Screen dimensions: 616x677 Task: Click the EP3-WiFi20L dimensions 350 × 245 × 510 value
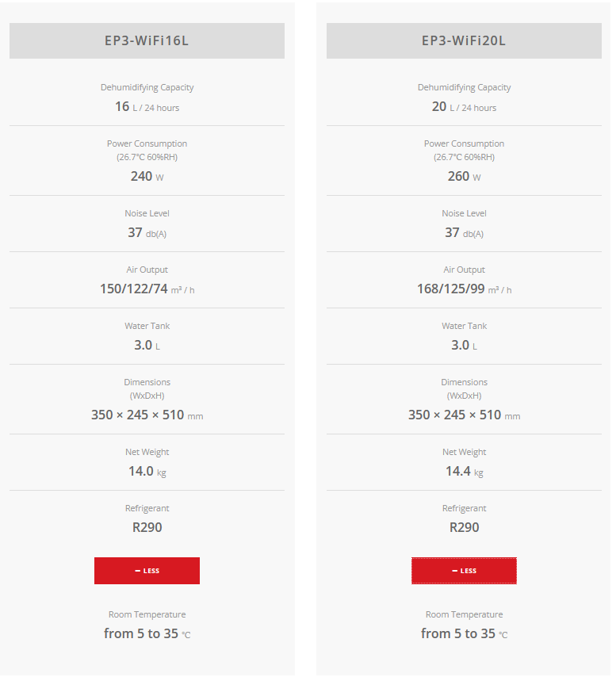[464, 415]
